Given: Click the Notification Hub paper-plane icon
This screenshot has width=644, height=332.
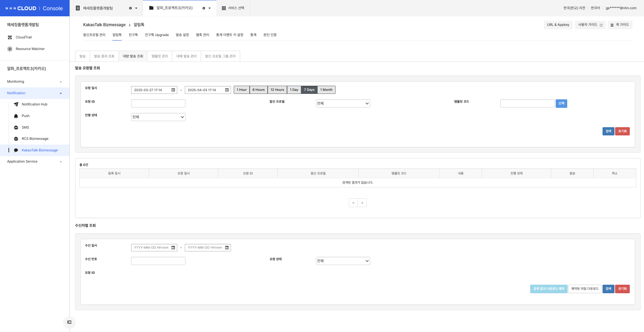Looking at the screenshot, I should point(16,104).
